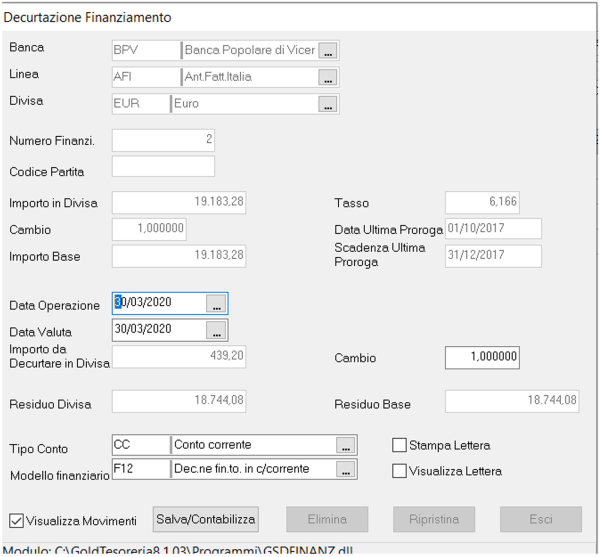Click into the Data Operazione date field
600x557 pixels.
(158, 304)
